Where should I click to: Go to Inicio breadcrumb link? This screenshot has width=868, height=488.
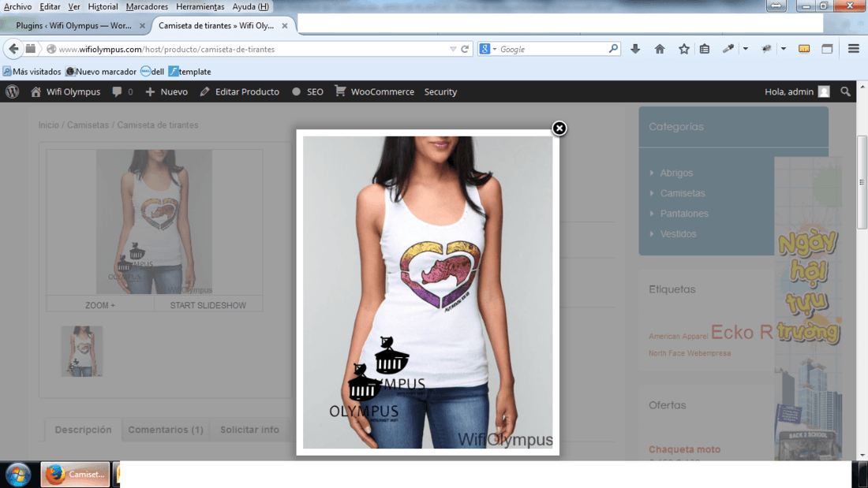[49, 125]
